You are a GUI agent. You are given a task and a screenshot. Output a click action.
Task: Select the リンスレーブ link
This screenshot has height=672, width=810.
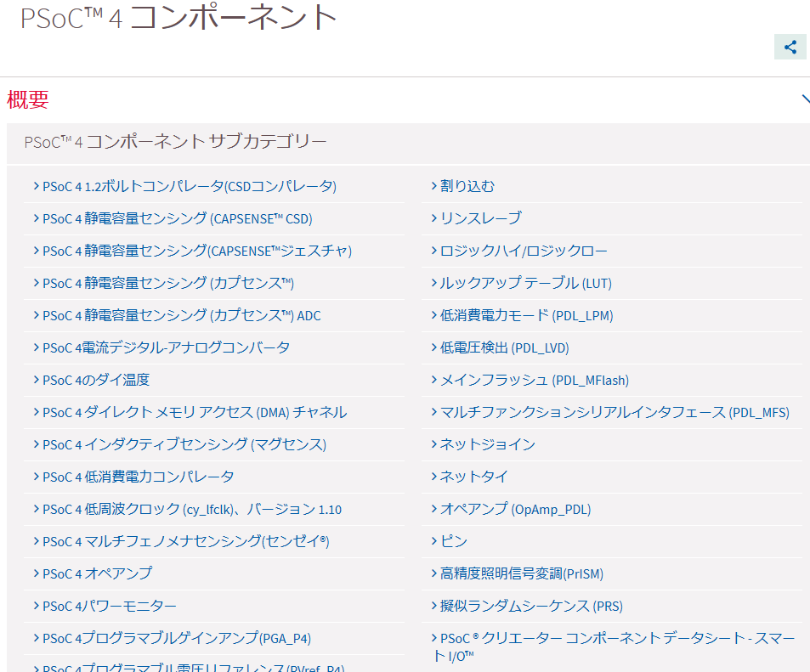[x=480, y=218]
